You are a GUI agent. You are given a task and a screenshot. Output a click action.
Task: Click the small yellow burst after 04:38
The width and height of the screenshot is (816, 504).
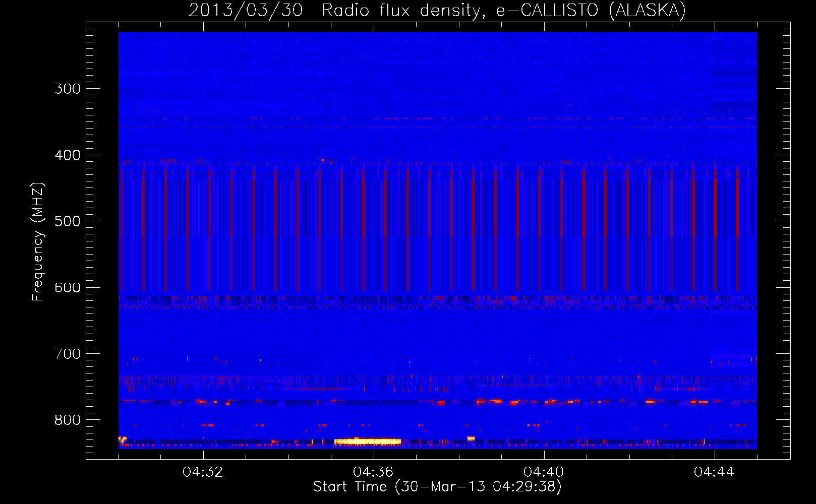point(471,438)
